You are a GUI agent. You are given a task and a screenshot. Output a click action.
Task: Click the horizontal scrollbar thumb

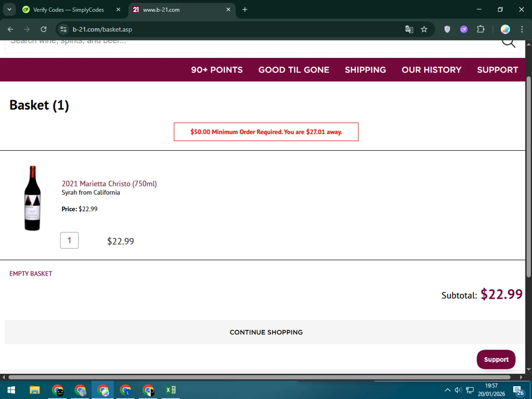[259, 377]
